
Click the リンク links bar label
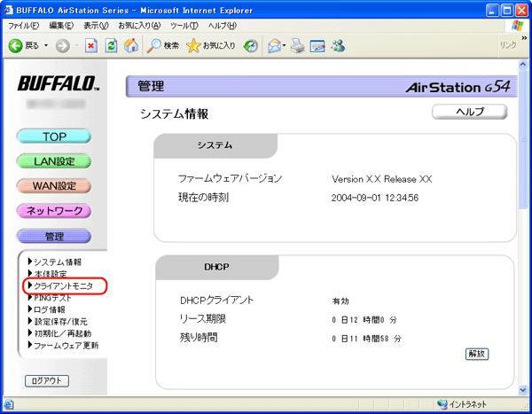[508, 45]
